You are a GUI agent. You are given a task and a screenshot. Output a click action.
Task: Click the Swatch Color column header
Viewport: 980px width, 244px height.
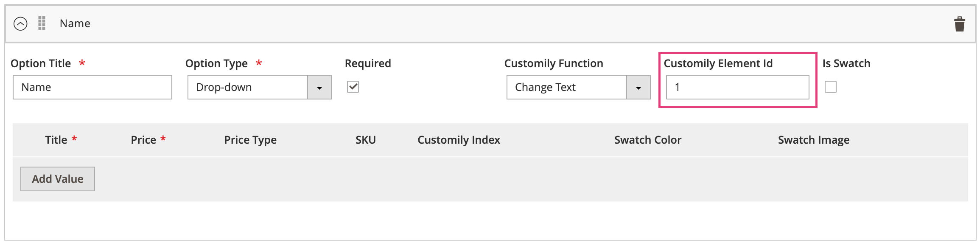648,140
